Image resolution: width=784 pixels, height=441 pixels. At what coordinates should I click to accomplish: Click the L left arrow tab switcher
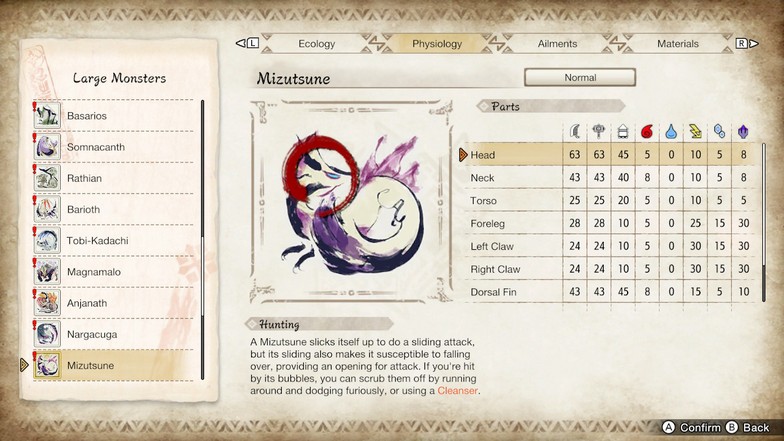click(x=248, y=44)
